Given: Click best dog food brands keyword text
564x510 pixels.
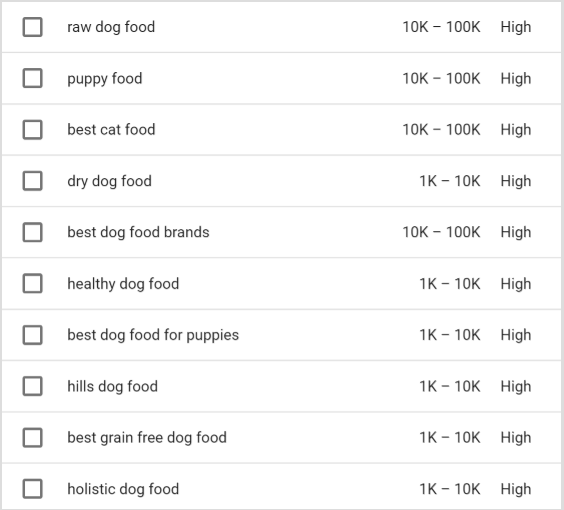Looking at the screenshot, I should click(138, 232).
